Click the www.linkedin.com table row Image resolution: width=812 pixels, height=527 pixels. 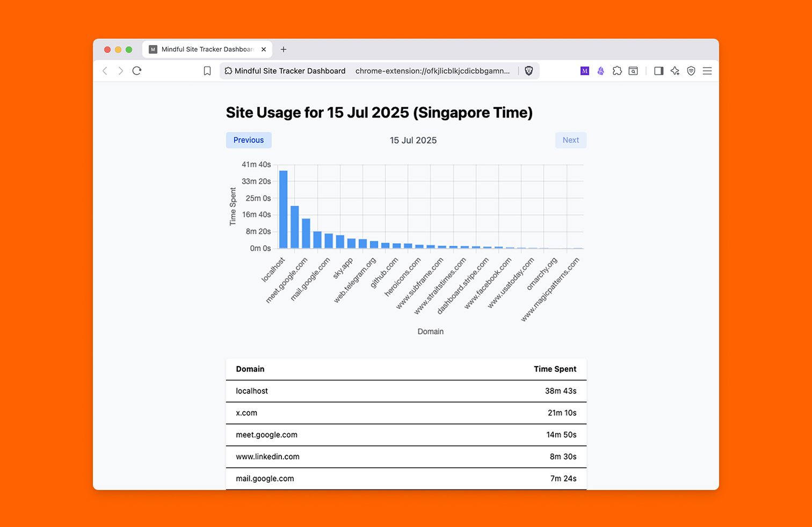pos(406,457)
